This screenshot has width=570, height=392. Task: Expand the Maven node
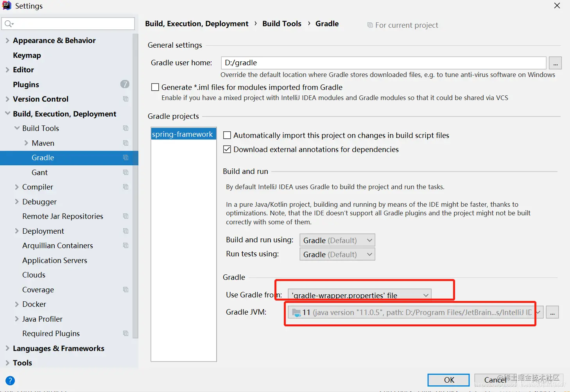[x=26, y=143]
